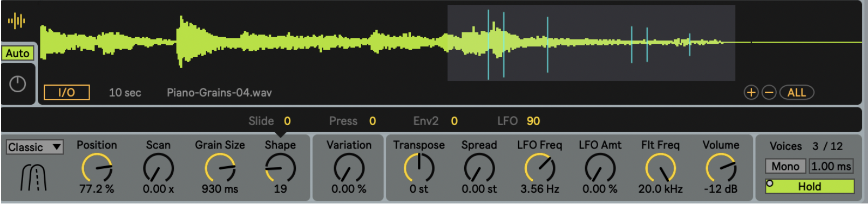Click the grain envelope shape icon
Image resolution: width=868 pixels, height=204 pixels.
(x=33, y=177)
